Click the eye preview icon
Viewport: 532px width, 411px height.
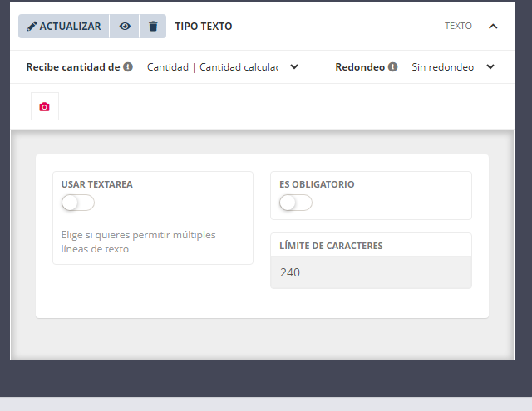[x=125, y=27]
